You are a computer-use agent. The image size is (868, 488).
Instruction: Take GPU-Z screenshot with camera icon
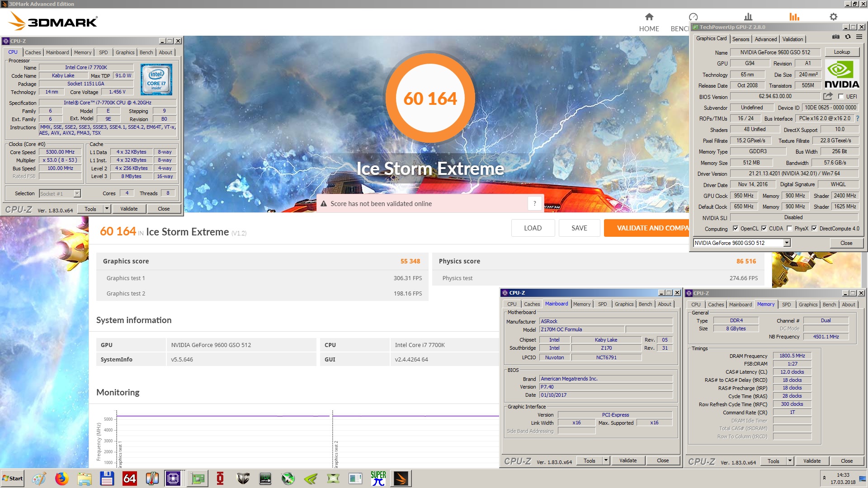pyautogui.click(x=836, y=37)
